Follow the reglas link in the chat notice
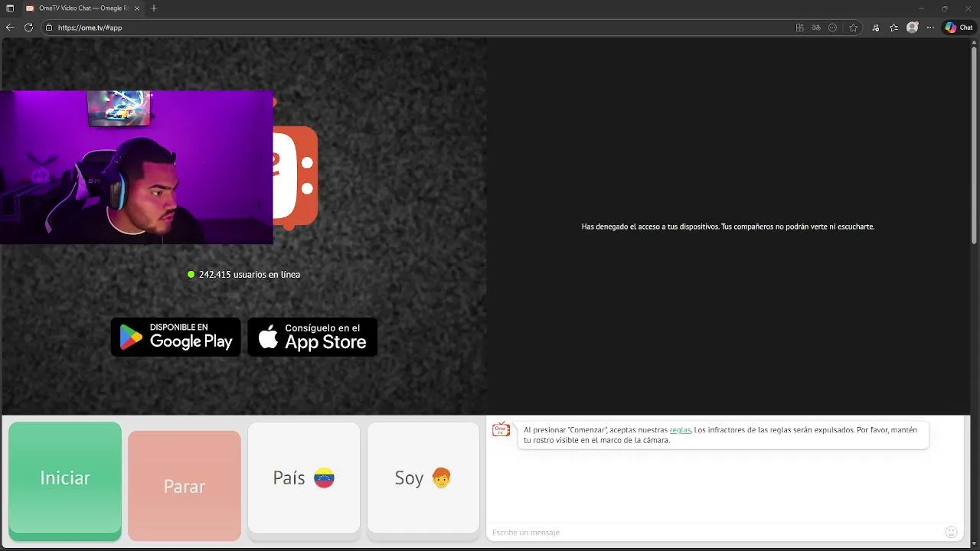 pyautogui.click(x=680, y=430)
